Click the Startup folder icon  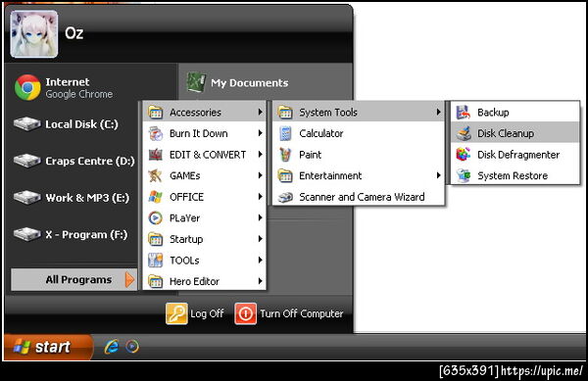click(155, 239)
